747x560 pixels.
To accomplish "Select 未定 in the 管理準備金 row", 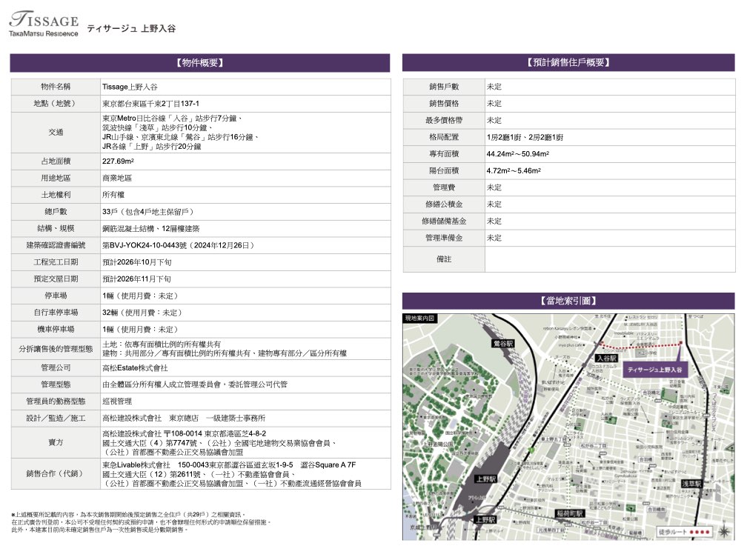I will click(494, 238).
